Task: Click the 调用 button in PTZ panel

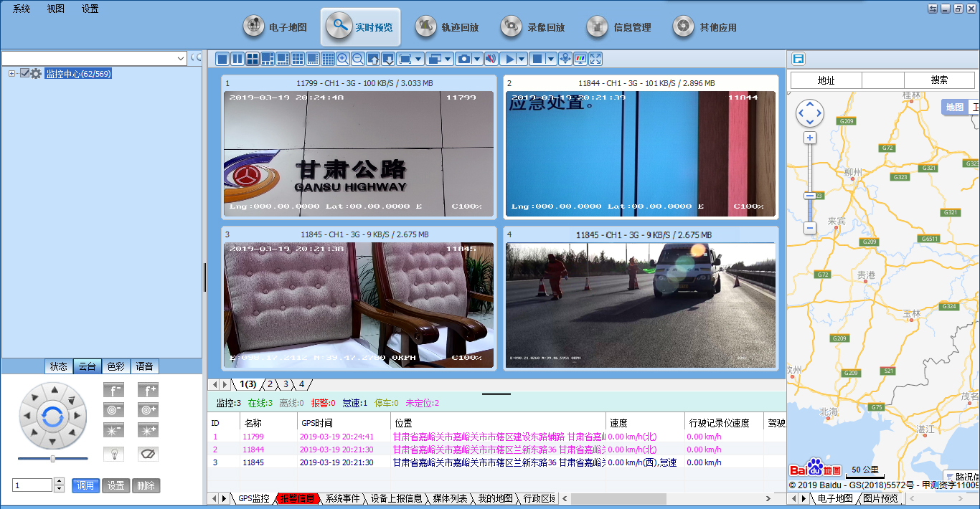Action: point(85,485)
